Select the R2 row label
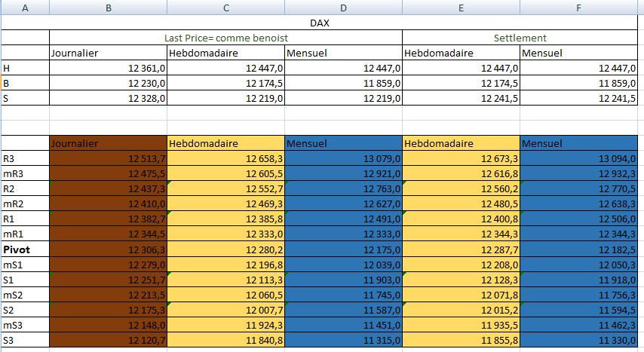 click(x=25, y=188)
